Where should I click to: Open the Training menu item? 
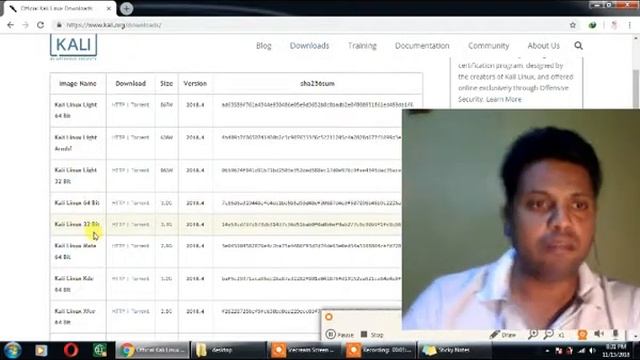coord(362,46)
